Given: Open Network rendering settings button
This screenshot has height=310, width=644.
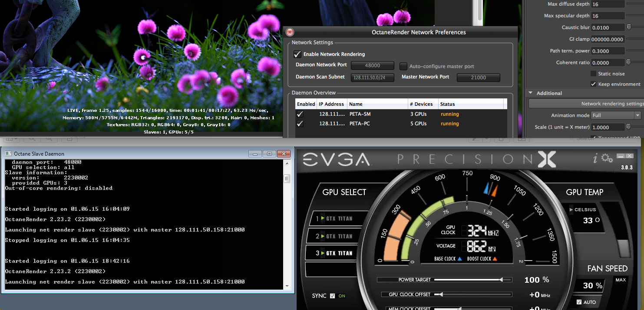Looking at the screenshot, I should [x=586, y=104].
